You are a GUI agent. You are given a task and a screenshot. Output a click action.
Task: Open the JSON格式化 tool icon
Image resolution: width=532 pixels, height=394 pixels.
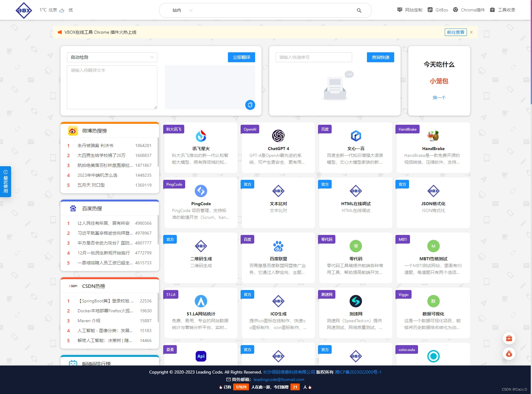point(433,191)
